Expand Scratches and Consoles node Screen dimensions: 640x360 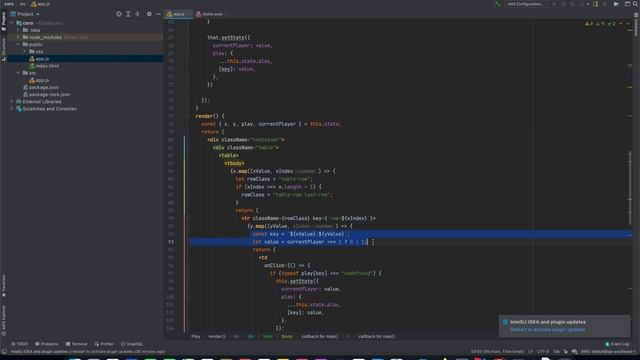point(12,109)
